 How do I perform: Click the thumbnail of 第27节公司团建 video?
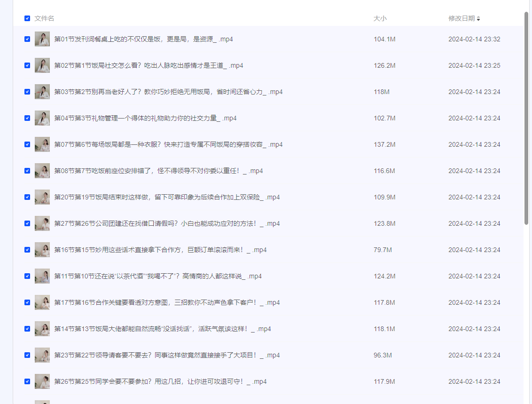pos(42,223)
